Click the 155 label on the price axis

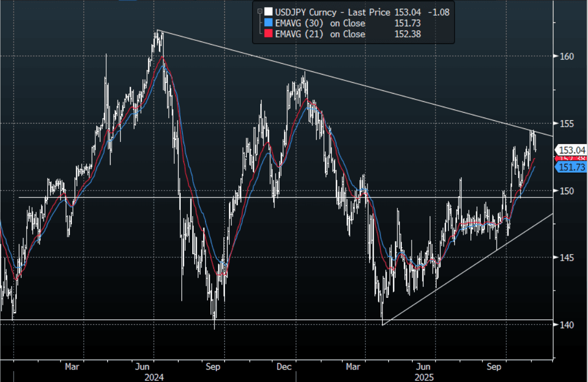[x=566, y=124]
